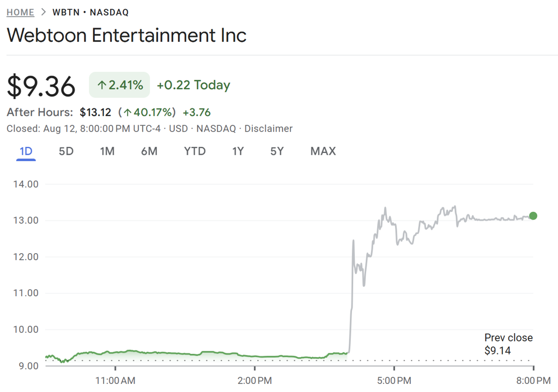
Task: Click the HOME breadcrumb link
Action: [20, 12]
